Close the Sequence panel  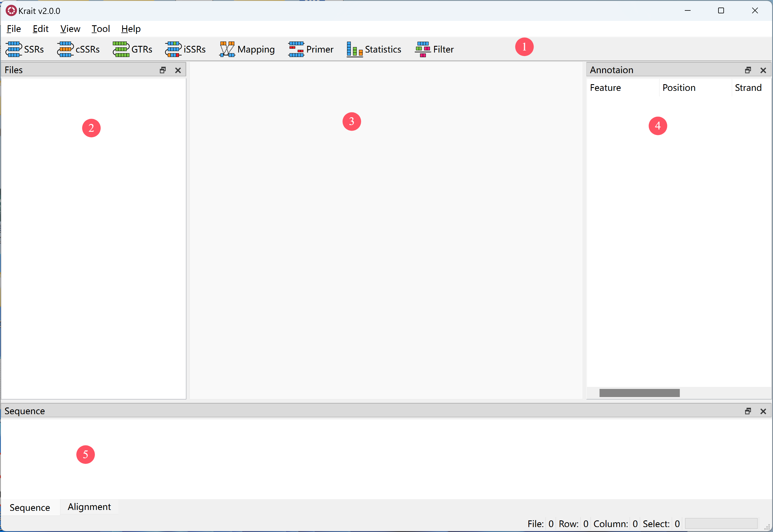[763, 411]
